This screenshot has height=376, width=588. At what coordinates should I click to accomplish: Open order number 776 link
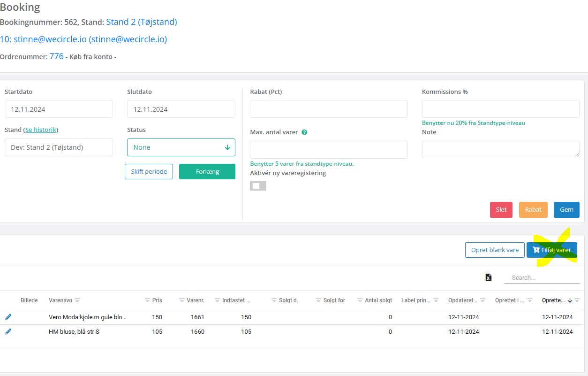(x=56, y=56)
